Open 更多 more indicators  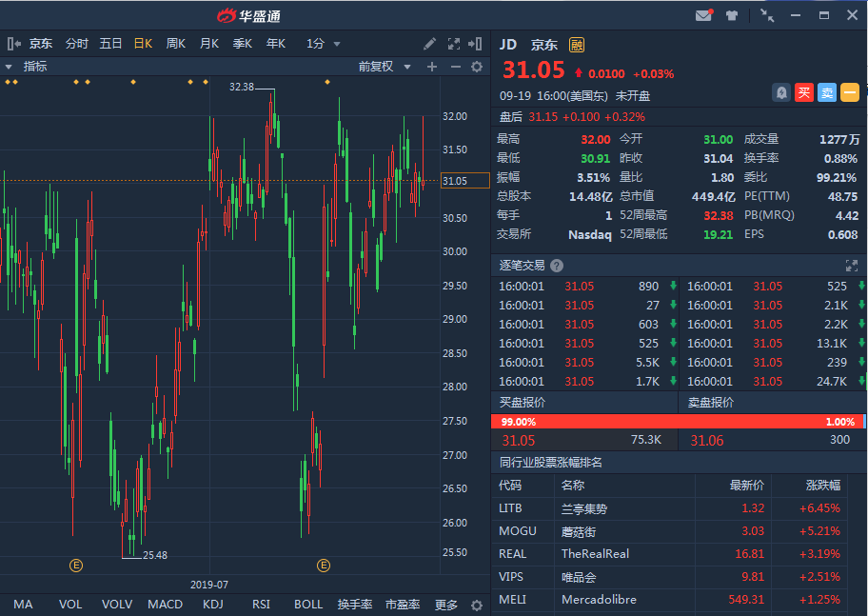tap(446, 605)
